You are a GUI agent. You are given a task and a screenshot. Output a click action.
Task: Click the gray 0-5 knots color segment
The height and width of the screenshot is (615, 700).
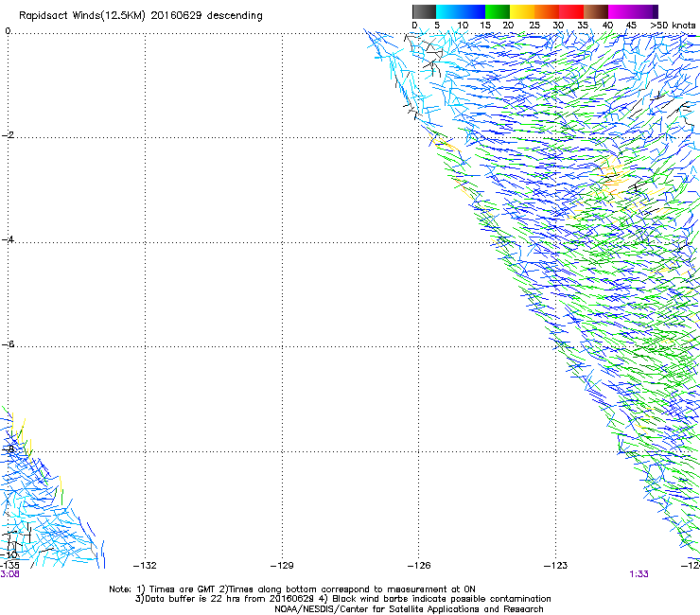pyautogui.click(x=424, y=11)
